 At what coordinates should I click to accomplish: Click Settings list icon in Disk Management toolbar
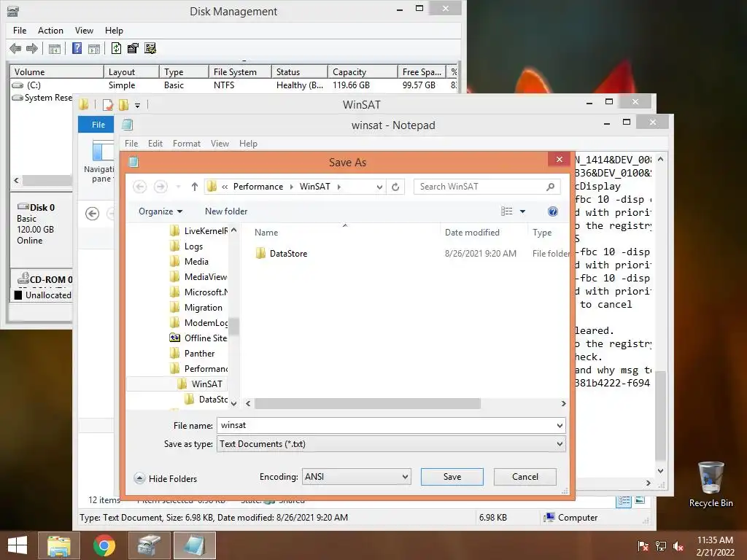pos(150,48)
